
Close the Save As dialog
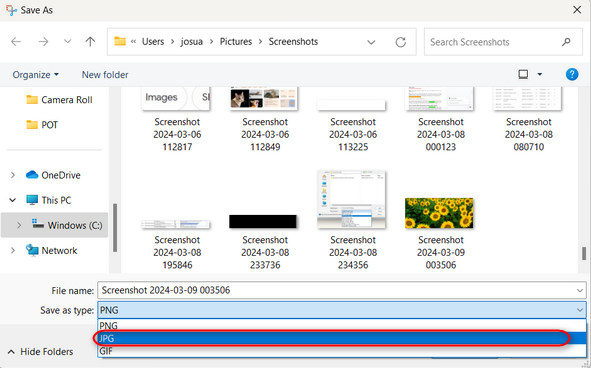577,10
